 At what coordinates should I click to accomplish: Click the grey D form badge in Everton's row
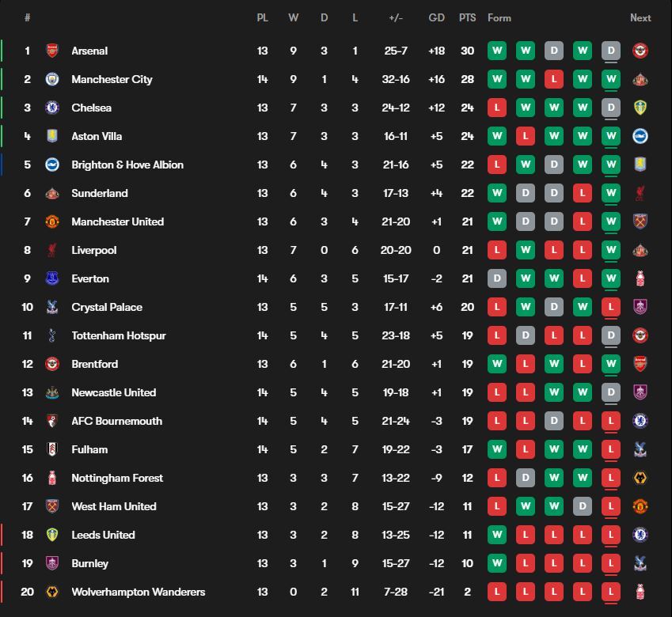click(x=497, y=278)
